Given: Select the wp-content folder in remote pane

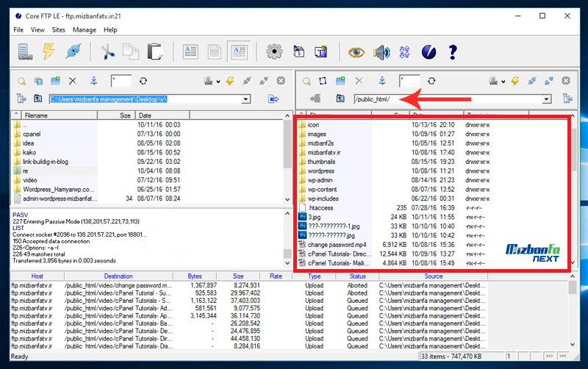Looking at the screenshot, I should (322, 190).
